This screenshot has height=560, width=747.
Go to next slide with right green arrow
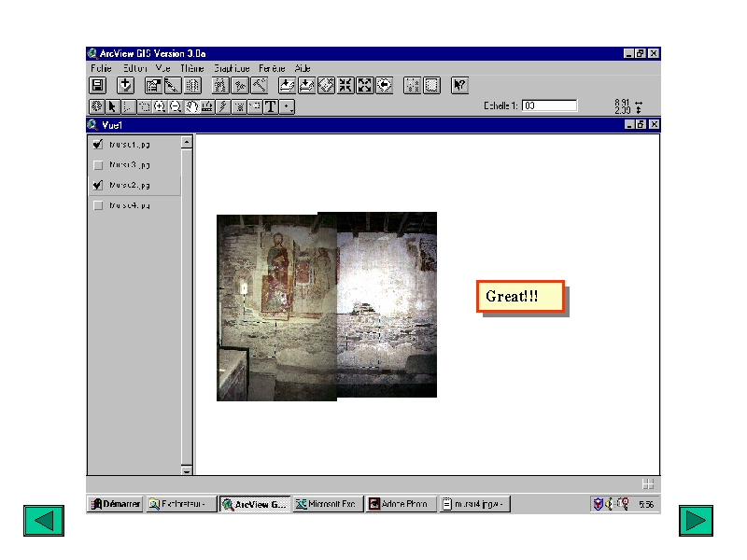point(696,521)
